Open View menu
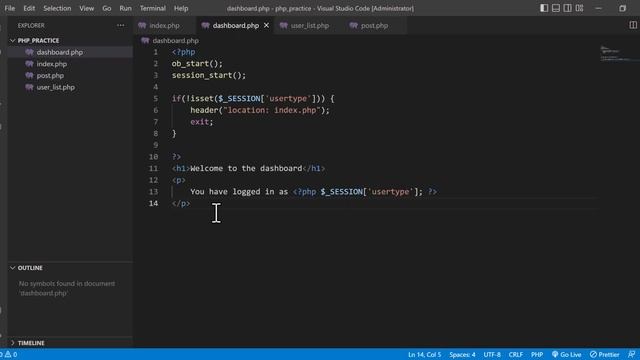640x360 pixels. [x=87, y=8]
